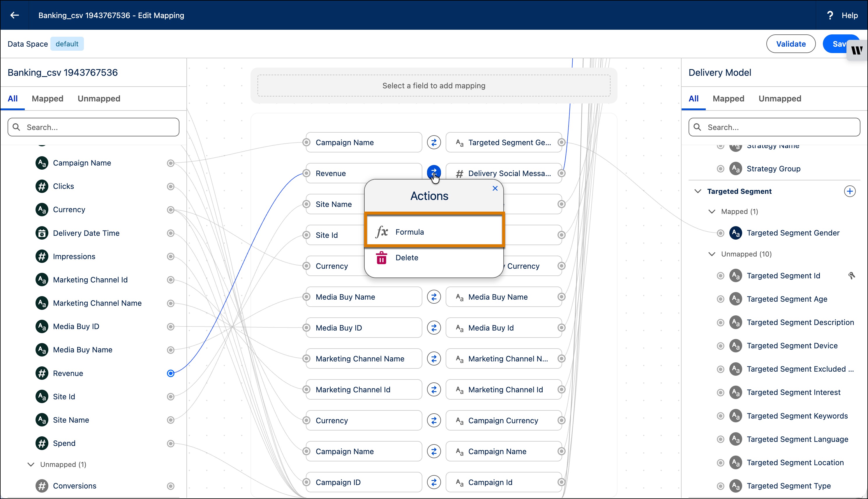Open actions icon for Media Buy ID mapping

click(434, 328)
